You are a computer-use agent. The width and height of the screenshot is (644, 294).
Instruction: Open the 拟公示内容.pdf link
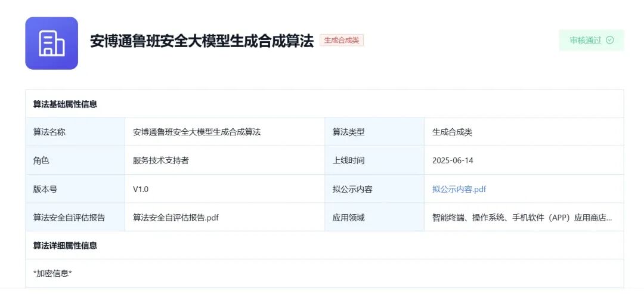[x=459, y=189]
